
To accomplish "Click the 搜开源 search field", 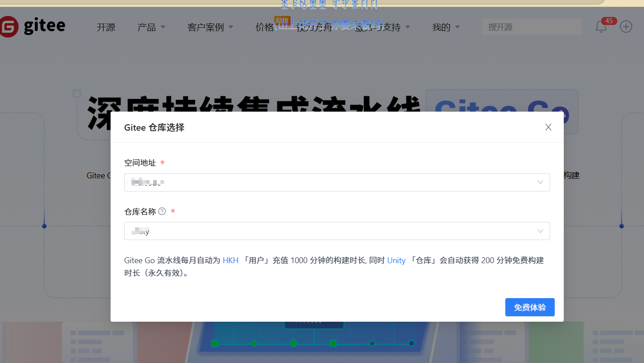I will tap(531, 27).
